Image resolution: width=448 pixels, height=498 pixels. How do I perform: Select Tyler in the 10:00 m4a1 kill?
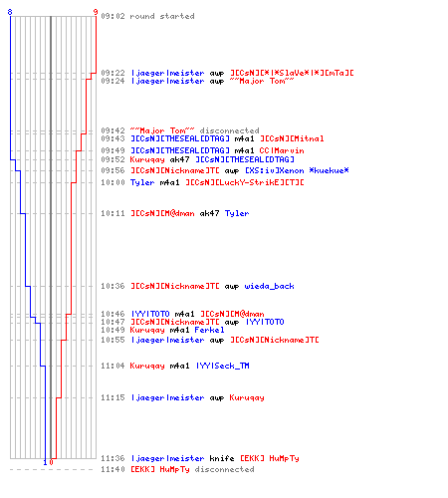click(x=142, y=182)
